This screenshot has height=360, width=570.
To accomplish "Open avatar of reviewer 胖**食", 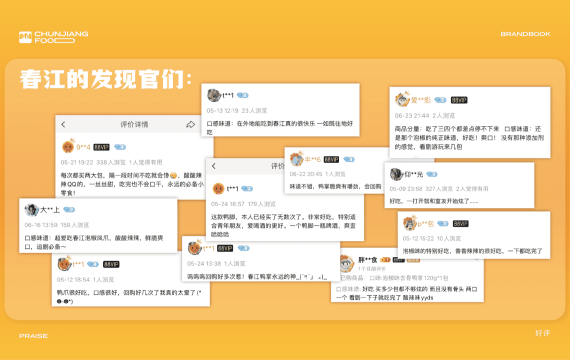I will pos(347,264).
